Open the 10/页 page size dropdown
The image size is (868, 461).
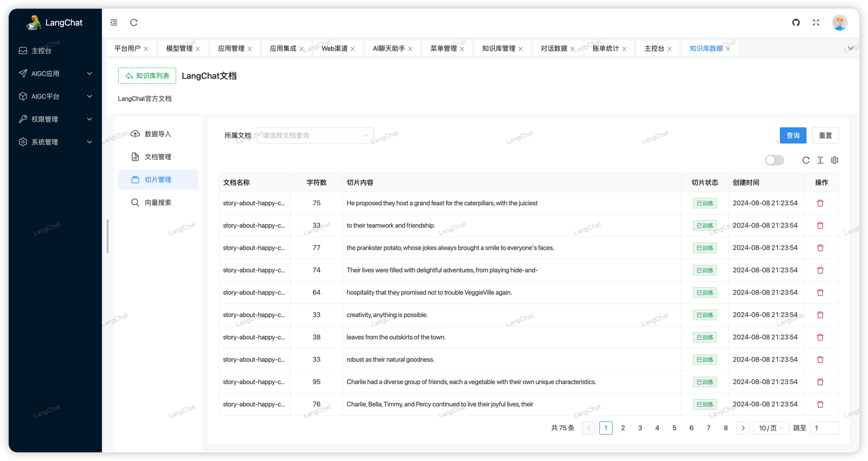tap(771, 428)
